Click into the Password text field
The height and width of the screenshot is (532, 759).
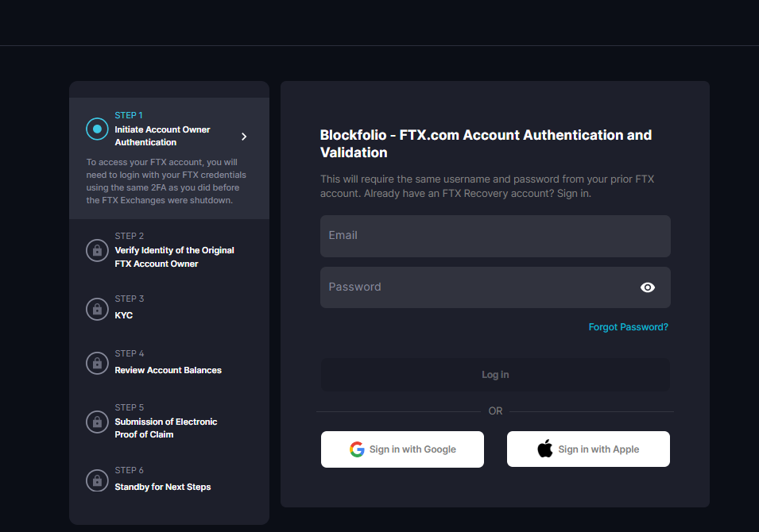477,287
